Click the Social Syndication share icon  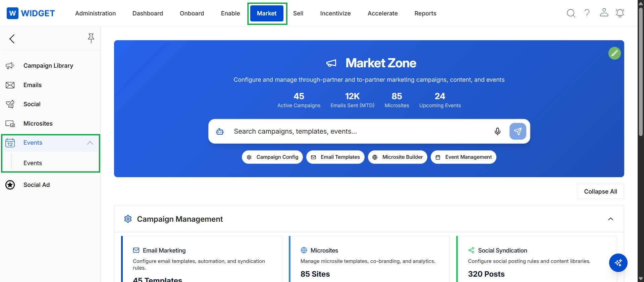click(471, 250)
